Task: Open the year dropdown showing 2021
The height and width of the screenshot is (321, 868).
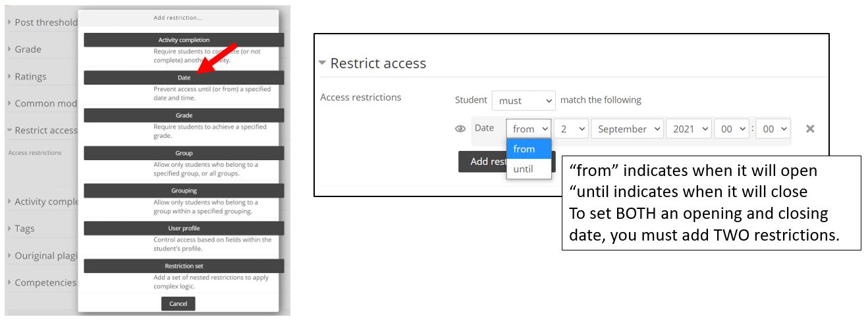Action: [689, 129]
